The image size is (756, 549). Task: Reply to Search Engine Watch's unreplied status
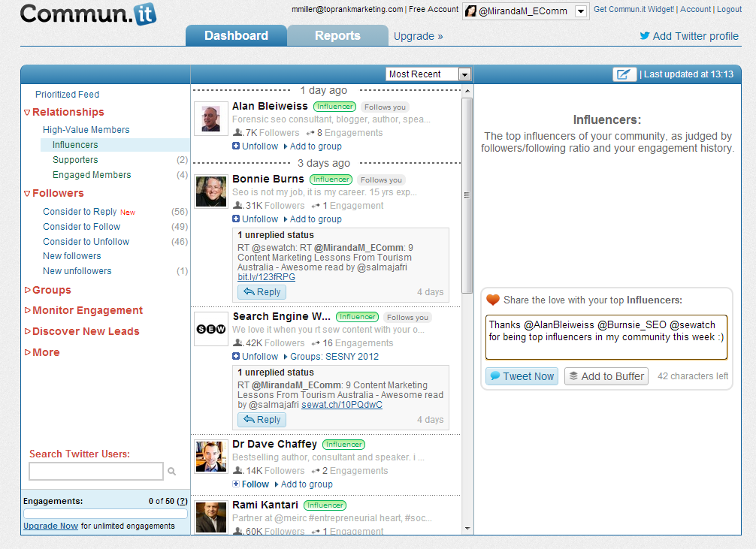(262, 419)
